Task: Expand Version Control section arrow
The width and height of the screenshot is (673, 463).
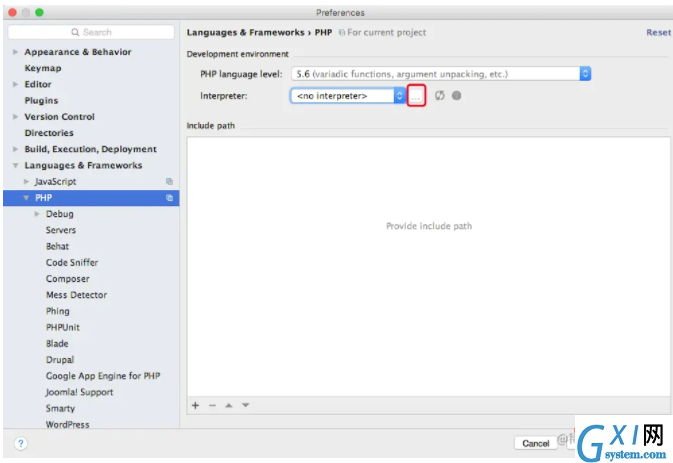Action: click(15, 117)
